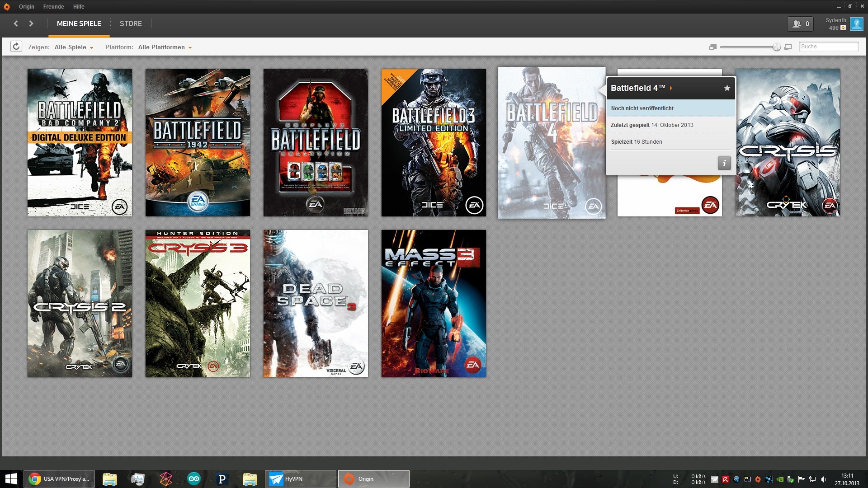Select the Mass Effect 3 cover
Viewport: 868px width, 488px height.
434,303
